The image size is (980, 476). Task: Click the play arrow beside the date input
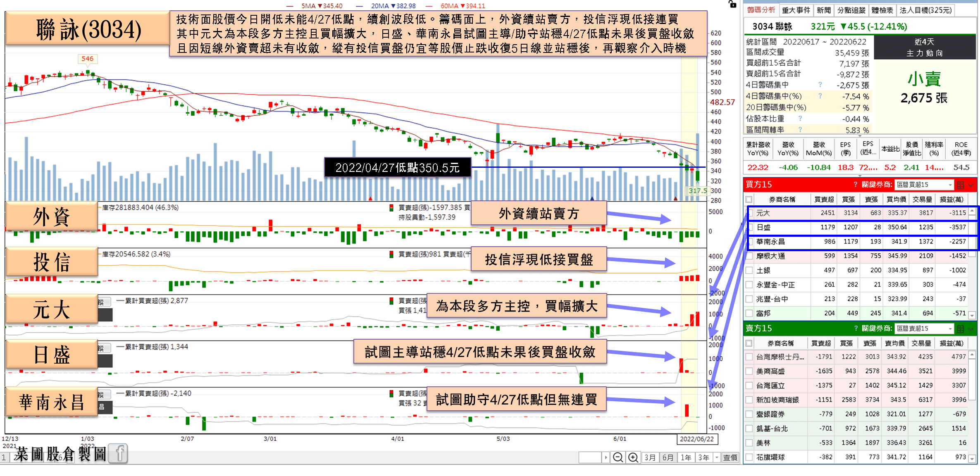coord(606,457)
